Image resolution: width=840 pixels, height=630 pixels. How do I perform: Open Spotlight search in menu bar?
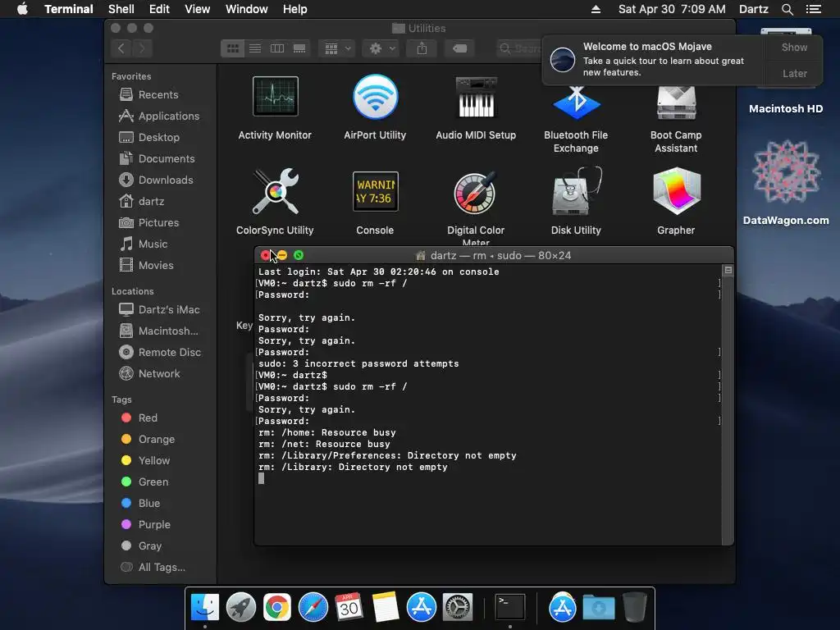click(787, 9)
